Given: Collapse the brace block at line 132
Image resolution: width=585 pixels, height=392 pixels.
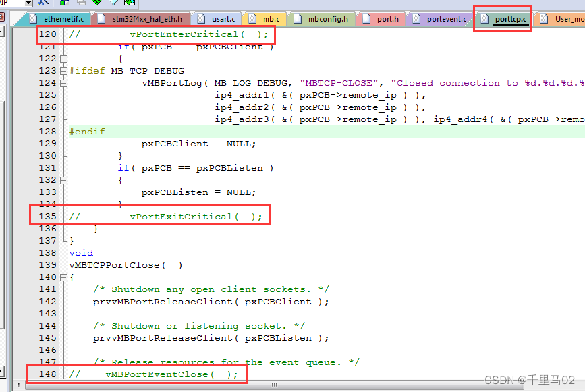Looking at the screenshot, I should (64, 180).
